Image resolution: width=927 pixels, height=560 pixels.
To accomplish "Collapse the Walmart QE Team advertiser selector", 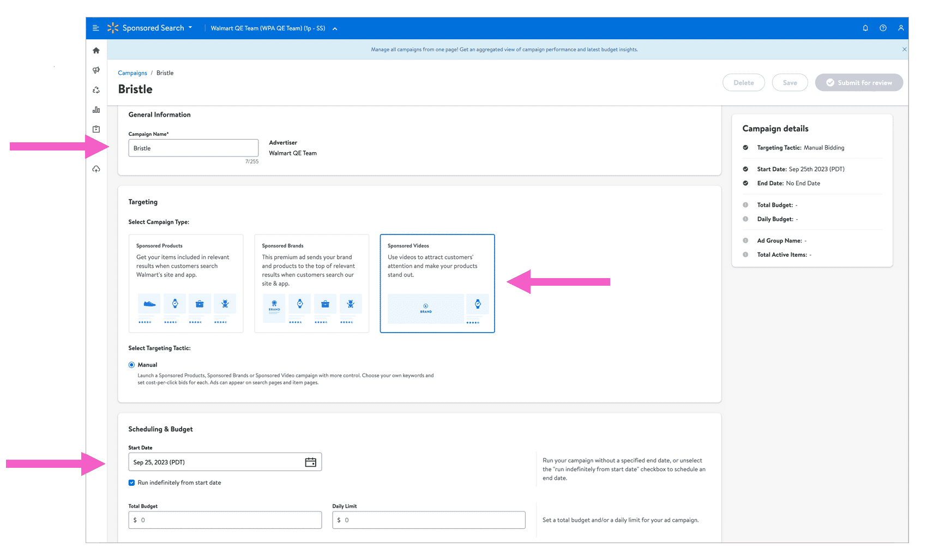I will tap(335, 29).
